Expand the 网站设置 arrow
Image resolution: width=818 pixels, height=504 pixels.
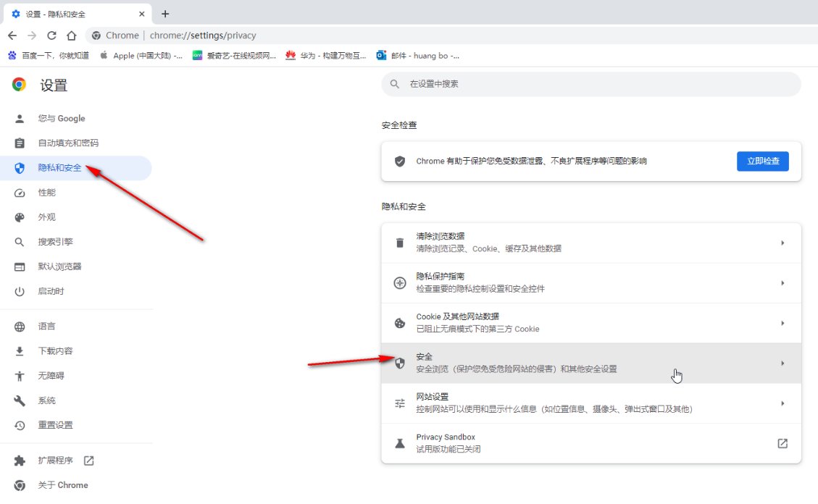click(782, 403)
